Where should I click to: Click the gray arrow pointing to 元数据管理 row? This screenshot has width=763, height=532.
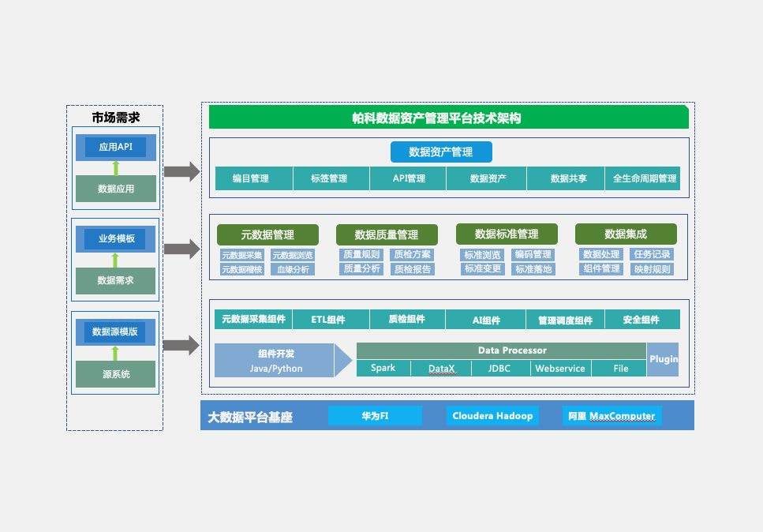[181, 249]
